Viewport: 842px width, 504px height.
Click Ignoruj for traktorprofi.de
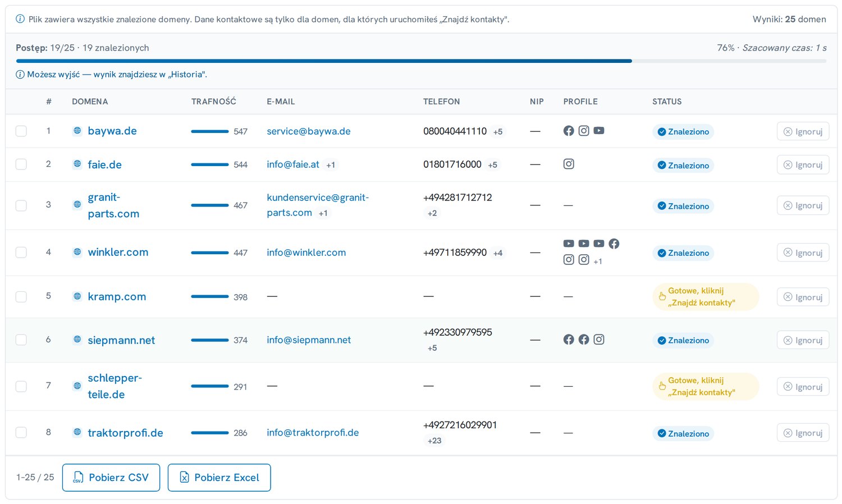pyautogui.click(x=803, y=433)
